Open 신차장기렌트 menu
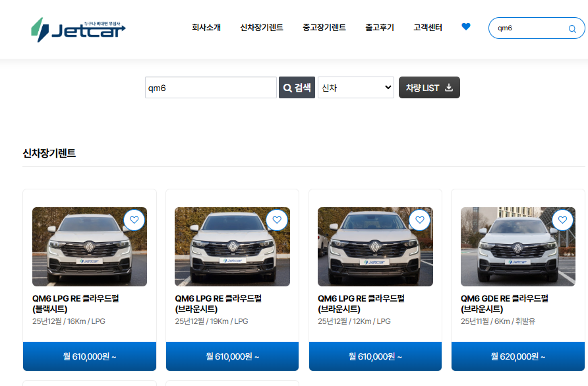The image size is (588, 386). [x=262, y=28]
